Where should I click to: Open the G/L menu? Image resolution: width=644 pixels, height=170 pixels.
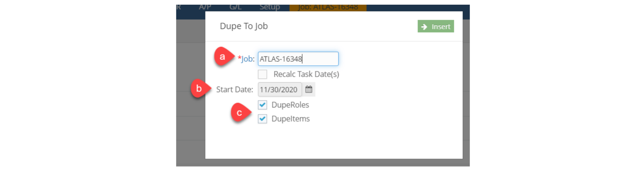[235, 7]
